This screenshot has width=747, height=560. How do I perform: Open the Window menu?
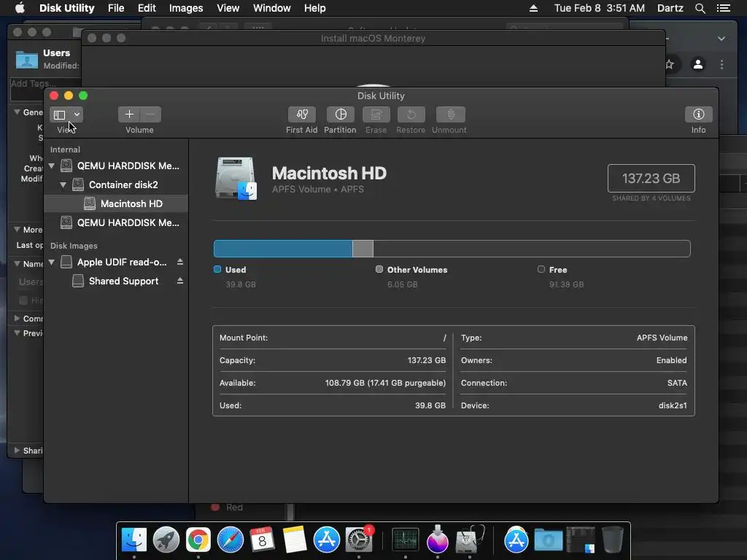coord(271,8)
